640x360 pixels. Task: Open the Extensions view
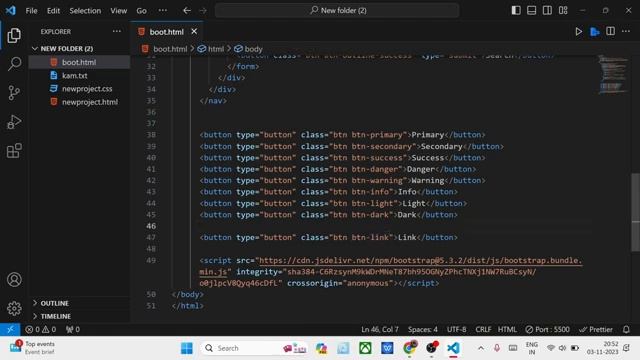click(x=14, y=151)
